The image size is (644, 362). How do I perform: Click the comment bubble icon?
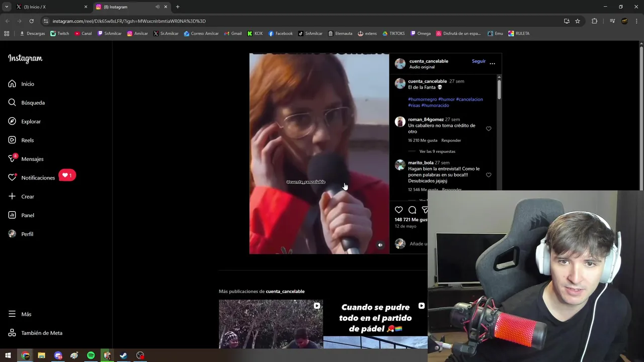[412, 210]
